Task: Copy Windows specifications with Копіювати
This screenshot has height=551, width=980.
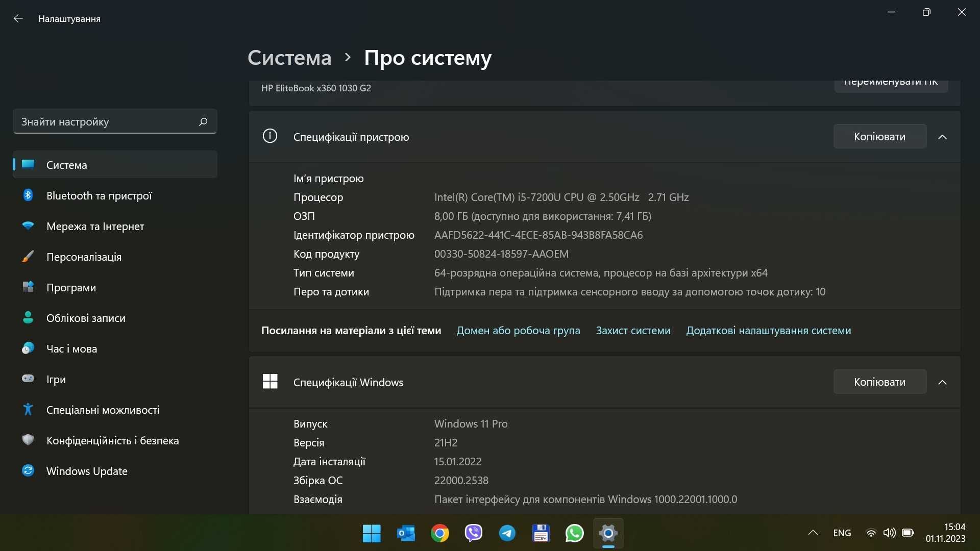Action: (x=879, y=382)
